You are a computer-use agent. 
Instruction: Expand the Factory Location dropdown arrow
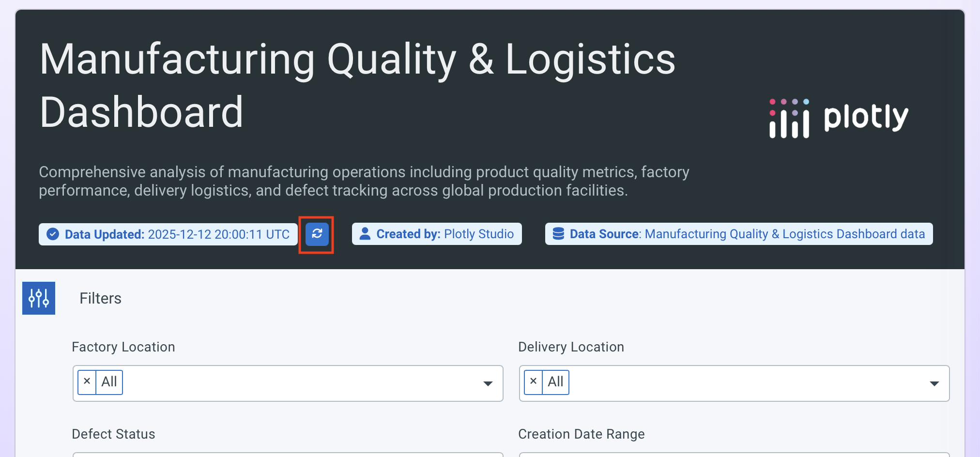click(x=488, y=383)
